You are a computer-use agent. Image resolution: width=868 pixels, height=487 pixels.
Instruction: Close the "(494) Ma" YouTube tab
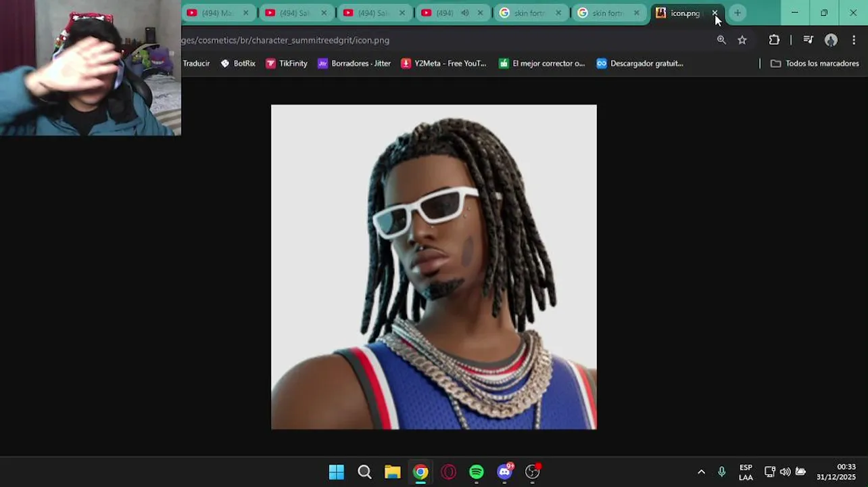[x=246, y=13]
